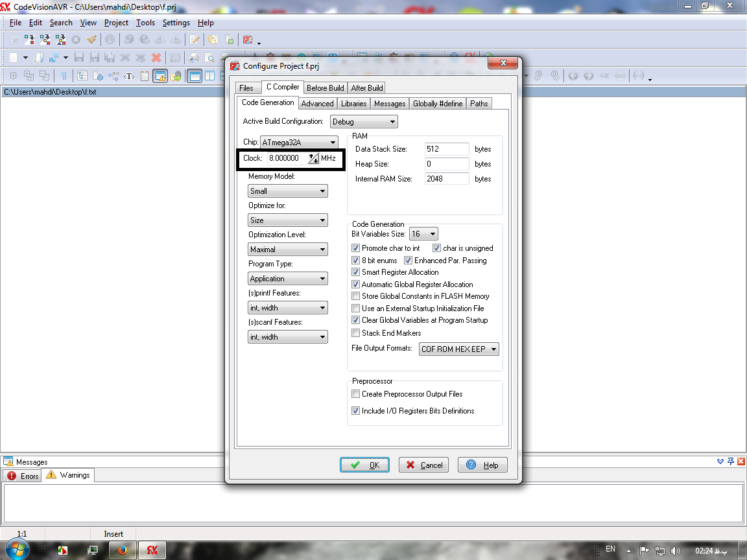The width and height of the screenshot is (747, 560).
Task: Click the window with warning sign icon
Action: [x=160, y=76]
